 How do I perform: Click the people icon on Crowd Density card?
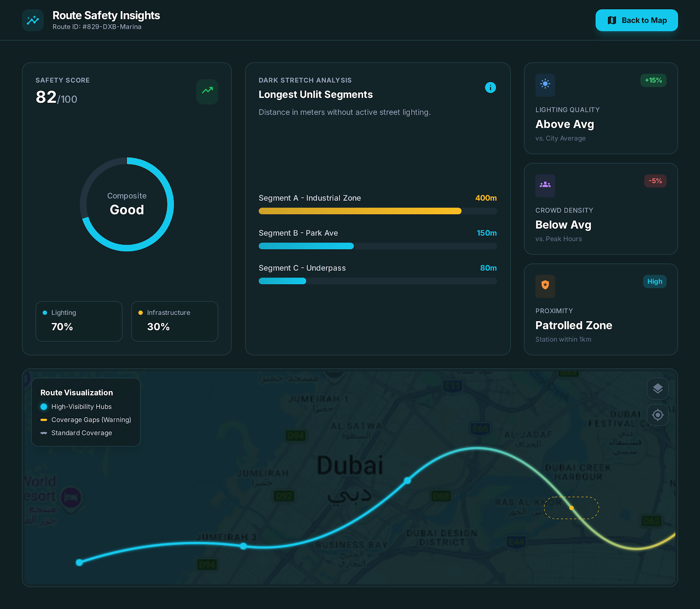coord(545,185)
